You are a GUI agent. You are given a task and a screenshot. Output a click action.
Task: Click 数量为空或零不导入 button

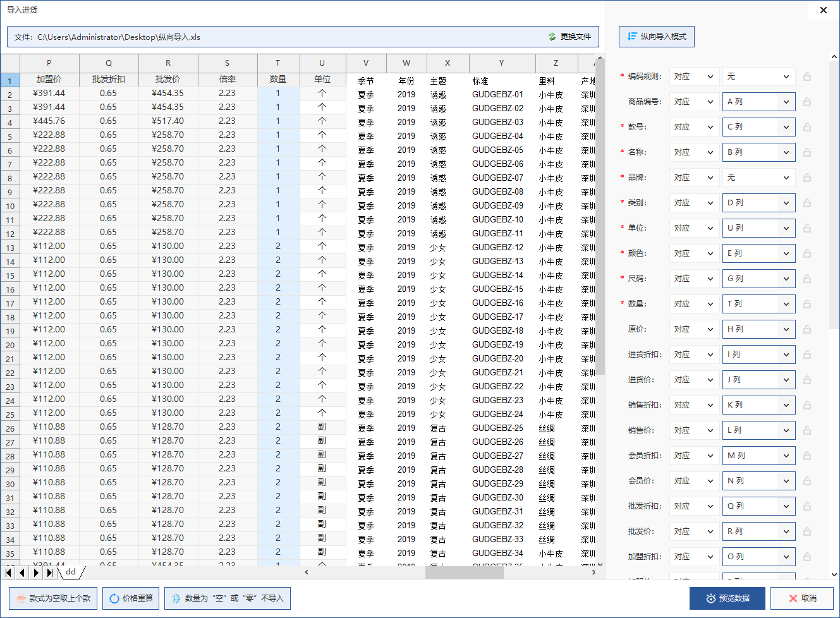228,598
